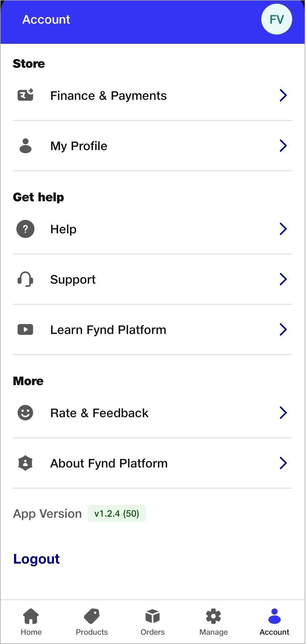Switch to the Products tab
This screenshot has height=644, width=306.
pos(92,622)
